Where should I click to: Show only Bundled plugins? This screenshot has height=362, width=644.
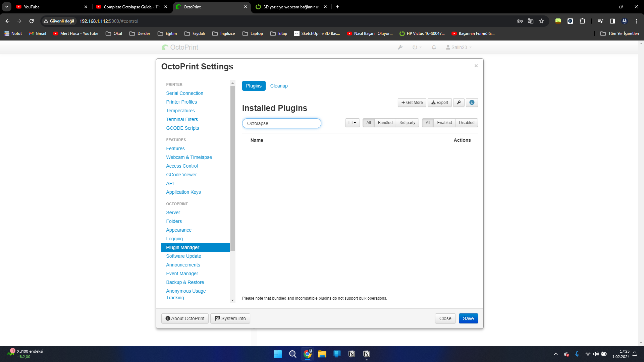[x=385, y=123]
